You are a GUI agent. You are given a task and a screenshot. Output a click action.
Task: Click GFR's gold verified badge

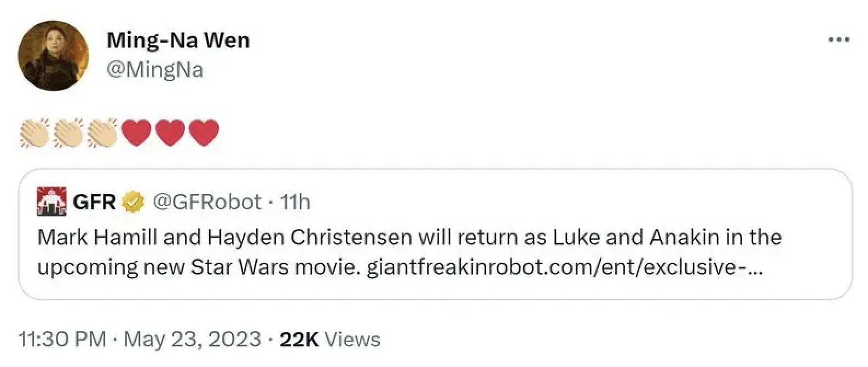pyautogui.click(x=131, y=202)
